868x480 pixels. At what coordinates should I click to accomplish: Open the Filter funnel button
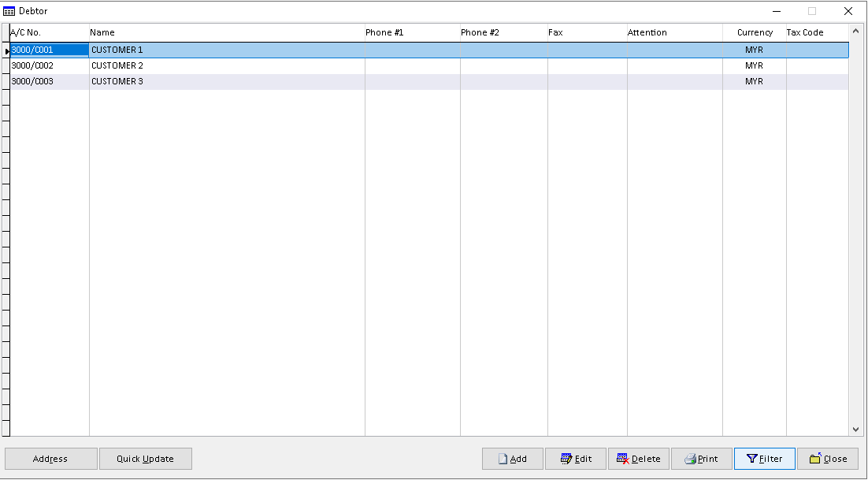pos(764,459)
